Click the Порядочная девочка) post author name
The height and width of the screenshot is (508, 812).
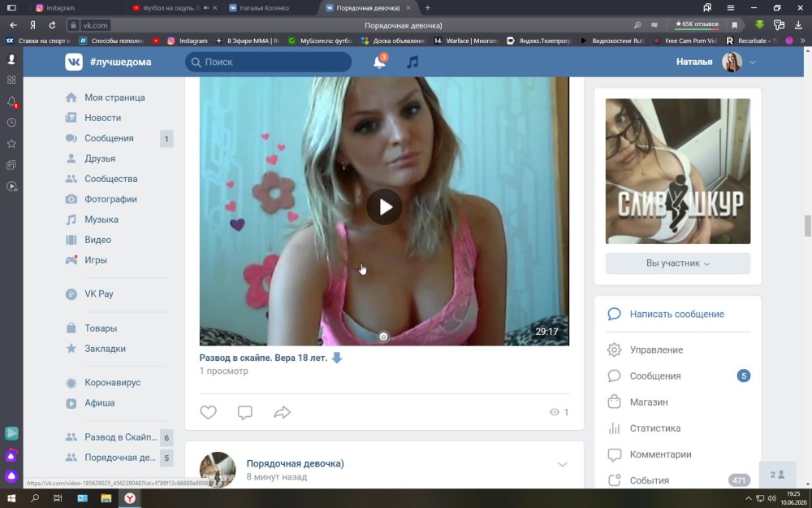point(296,463)
